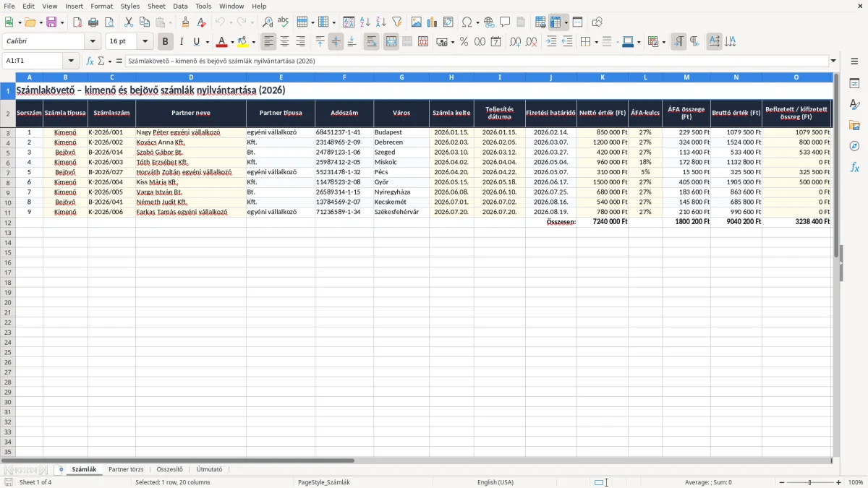Image resolution: width=868 pixels, height=488 pixels.
Task: Open the sidebar Styles deck
Action: [x=854, y=105]
